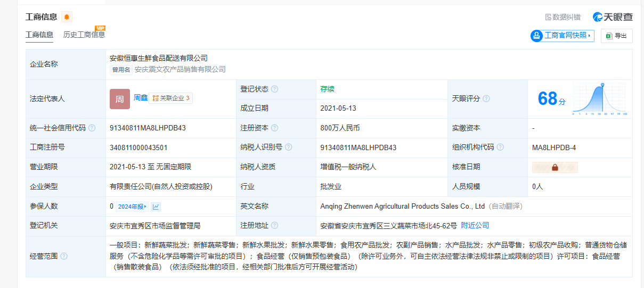Click the 存续 registration status
The image size is (644, 288).
(328, 89)
